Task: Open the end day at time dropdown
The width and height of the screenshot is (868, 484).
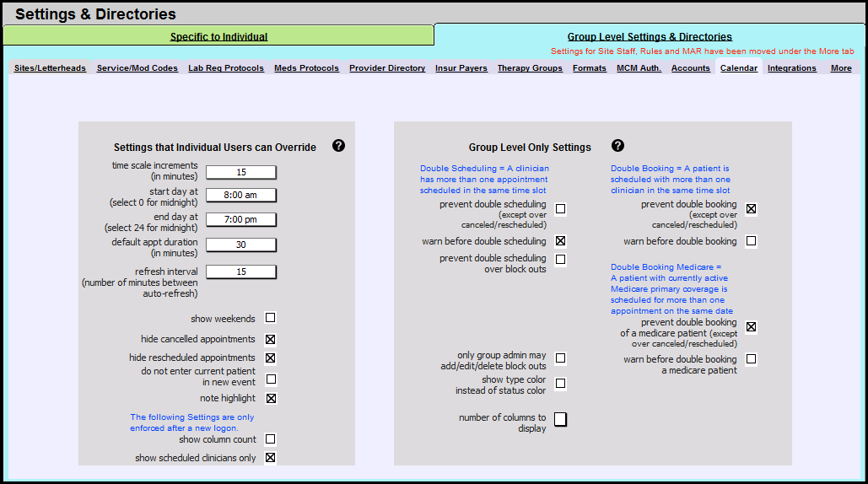Action: [x=240, y=219]
